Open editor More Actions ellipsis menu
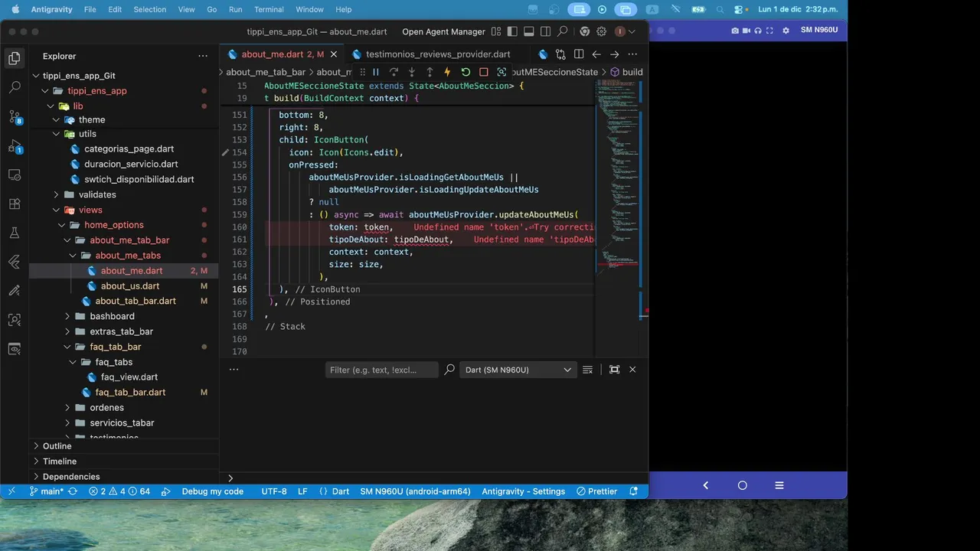Viewport: 980px width, 551px height. click(x=632, y=54)
